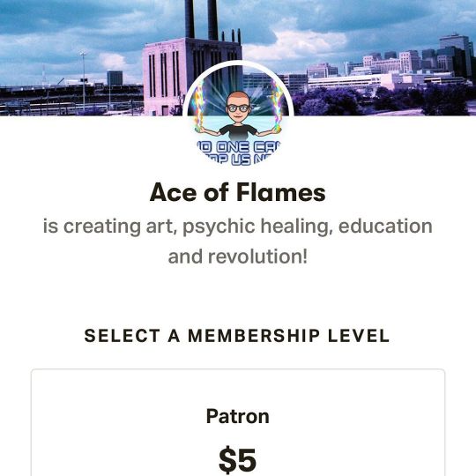The height and width of the screenshot is (476, 476).
Task: Click the "Patron" tier title
Action: [x=238, y=416]
